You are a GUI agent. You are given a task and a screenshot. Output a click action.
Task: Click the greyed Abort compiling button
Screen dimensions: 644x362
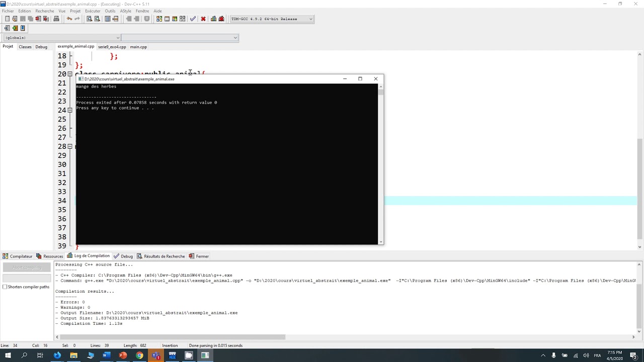coord(27,267)
